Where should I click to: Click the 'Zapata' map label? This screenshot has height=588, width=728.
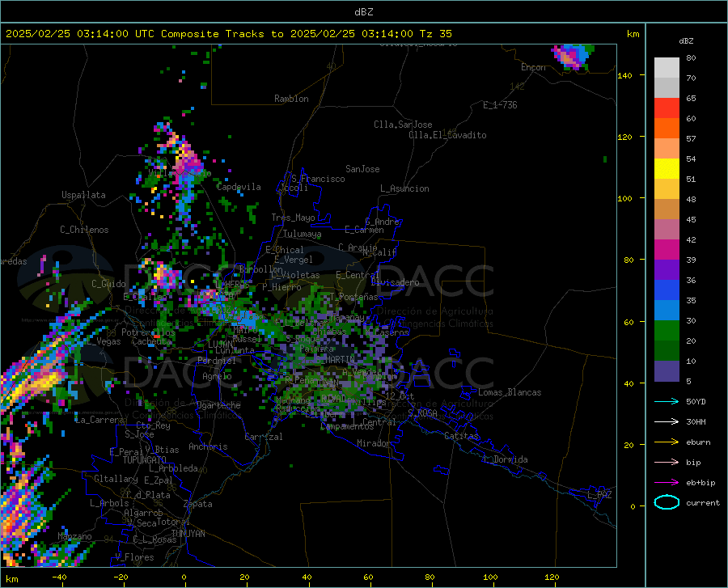coord(198,504)
